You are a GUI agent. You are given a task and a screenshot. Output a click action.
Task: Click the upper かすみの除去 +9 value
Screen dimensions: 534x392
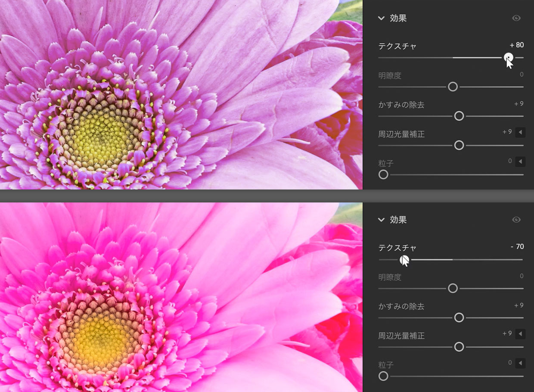coord(518,104)
